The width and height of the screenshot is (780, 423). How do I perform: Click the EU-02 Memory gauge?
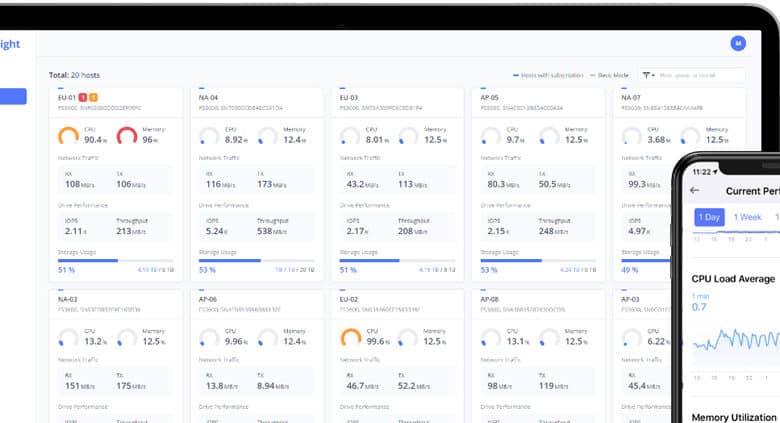(408, 337)
